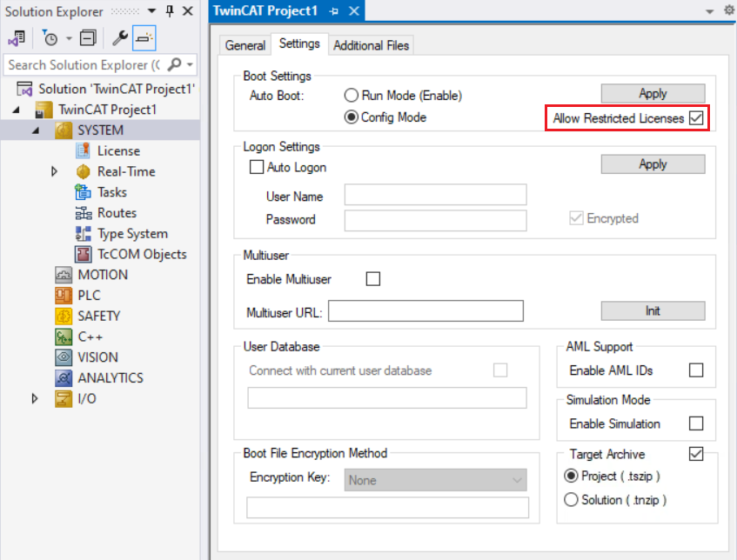Click the TwinCAT Project1 project icon
Image resolution: width=737 pixels, height=560 pixels.
[x=44, y=110]
